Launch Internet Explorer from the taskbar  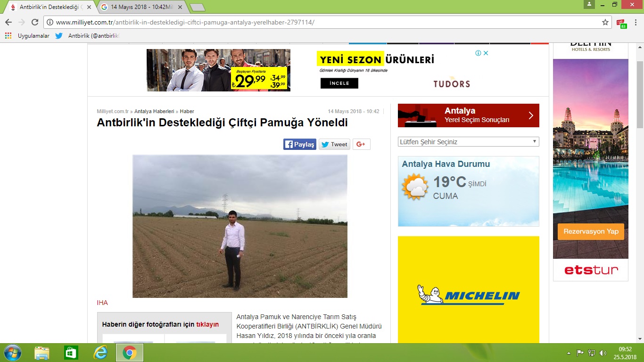coord(100,353)
